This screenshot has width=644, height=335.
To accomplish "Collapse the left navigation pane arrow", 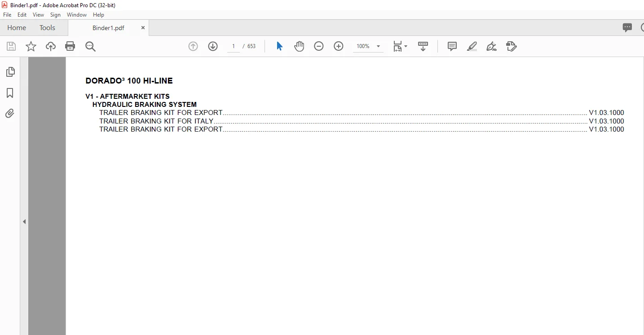I will click(x=24, y=221).
